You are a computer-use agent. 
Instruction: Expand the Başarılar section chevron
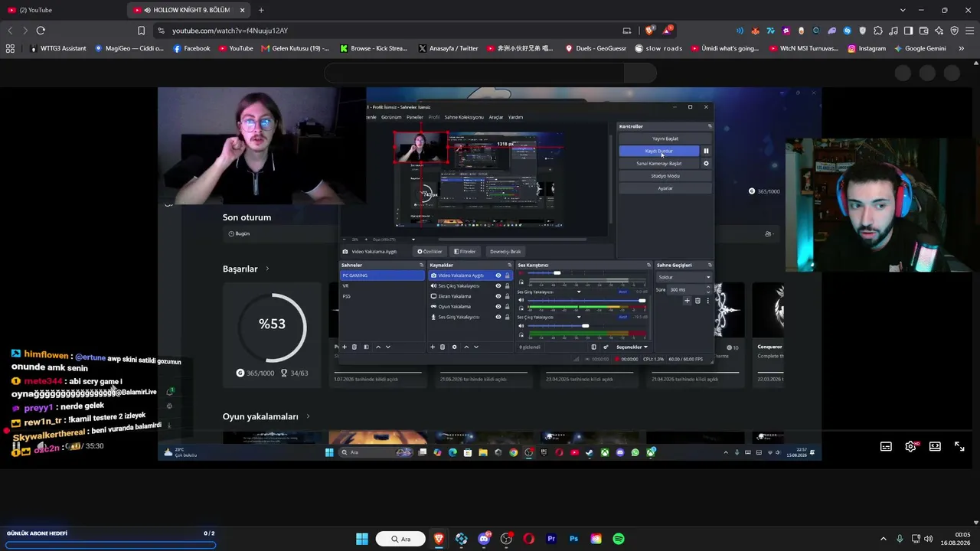click(267, 269)
